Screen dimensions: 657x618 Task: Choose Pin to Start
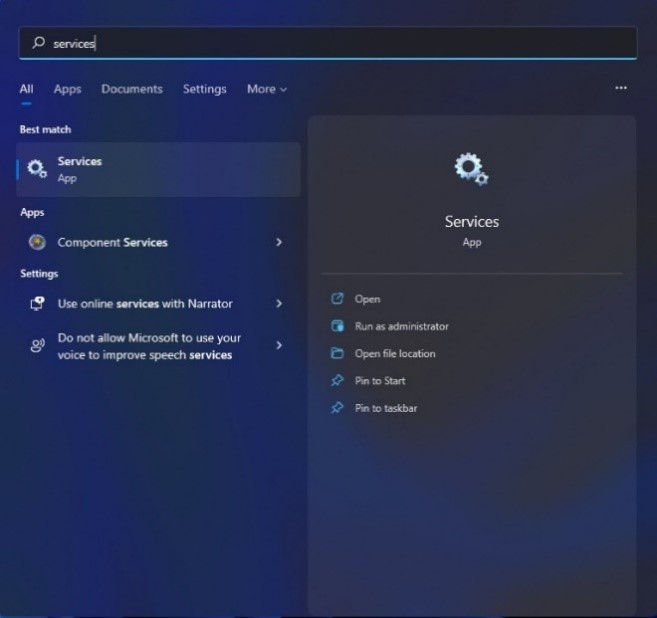pyautogui.click(x=380, y=381)
